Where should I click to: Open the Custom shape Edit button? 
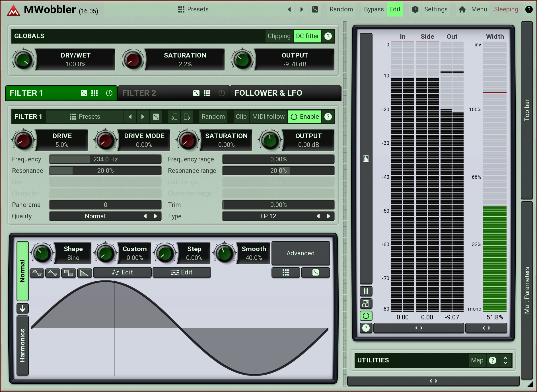pos(122,272)
